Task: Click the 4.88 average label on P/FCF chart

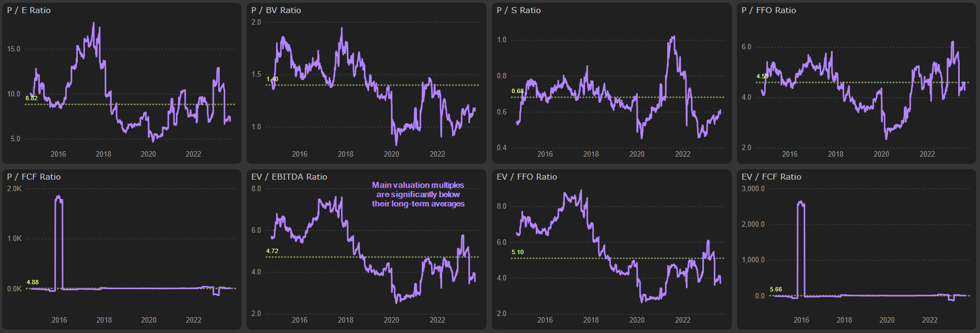Action: (32, 282)
